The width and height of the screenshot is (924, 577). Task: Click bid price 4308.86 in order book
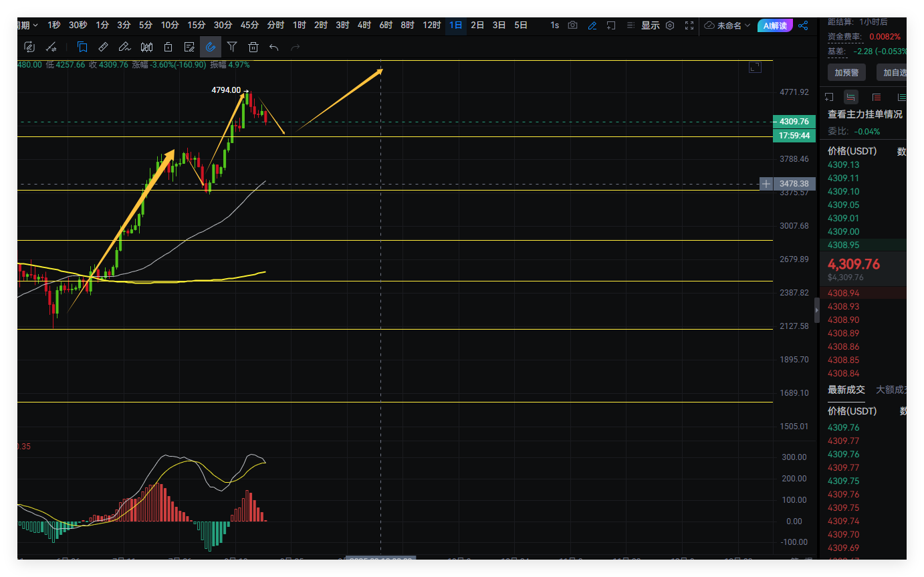click(x=844, y=346)
